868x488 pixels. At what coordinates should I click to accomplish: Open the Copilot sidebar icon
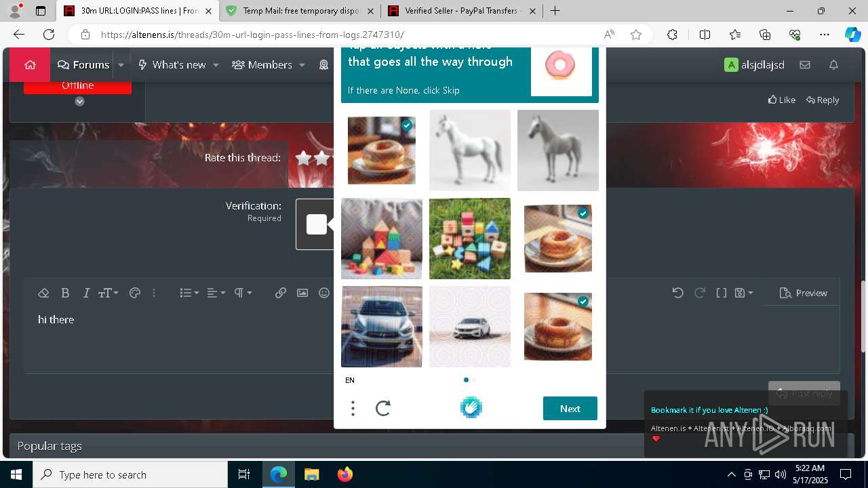852,35
